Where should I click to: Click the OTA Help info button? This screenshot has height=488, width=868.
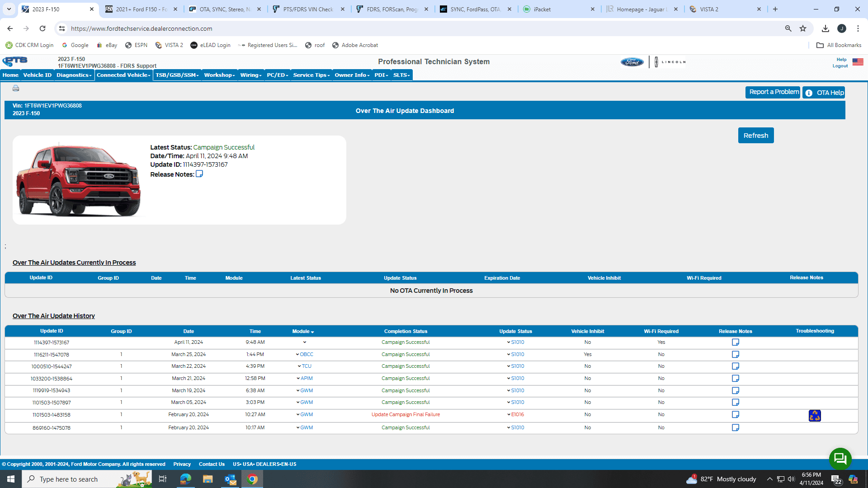point(824,93)
